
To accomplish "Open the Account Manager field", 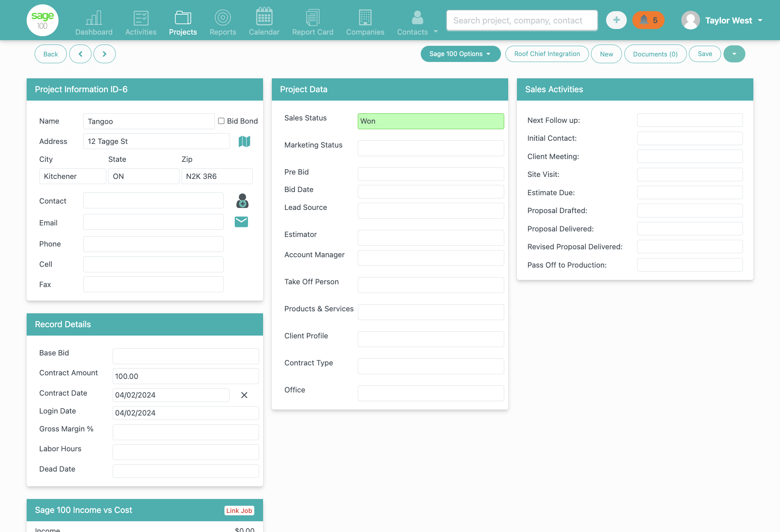I will [x=431, y=258].
